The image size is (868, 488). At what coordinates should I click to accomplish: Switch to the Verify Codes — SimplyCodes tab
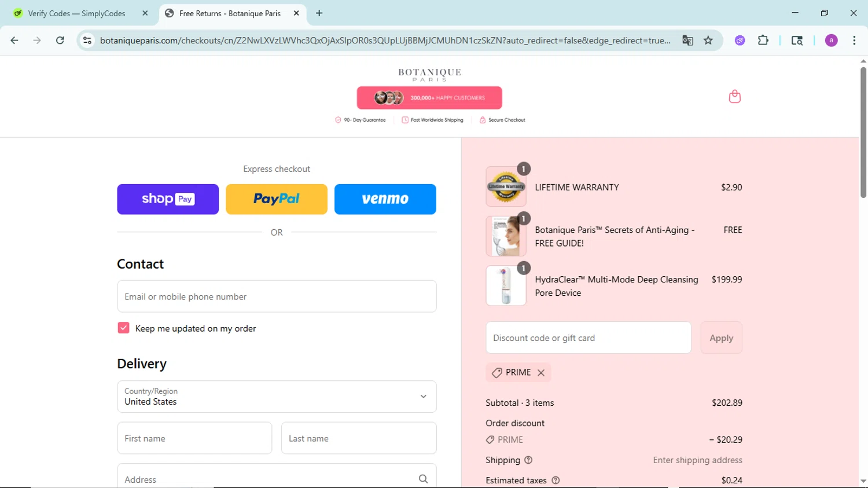(x=81, y=13)
